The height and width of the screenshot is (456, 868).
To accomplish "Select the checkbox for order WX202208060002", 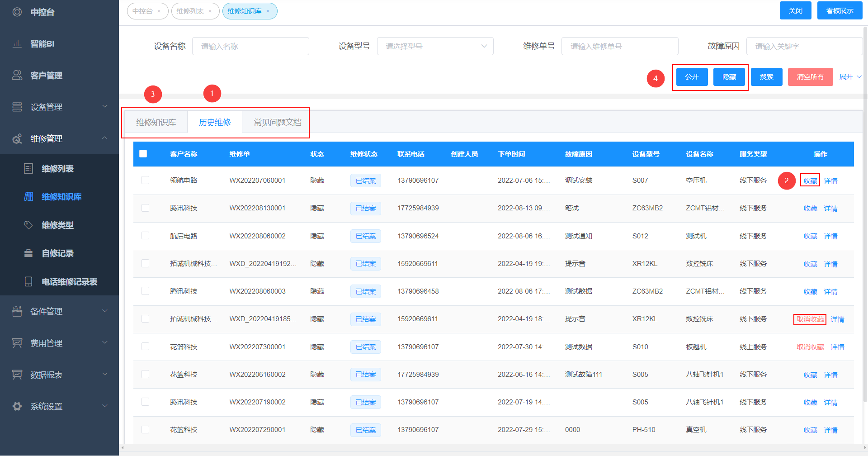I will pos(145,236).
